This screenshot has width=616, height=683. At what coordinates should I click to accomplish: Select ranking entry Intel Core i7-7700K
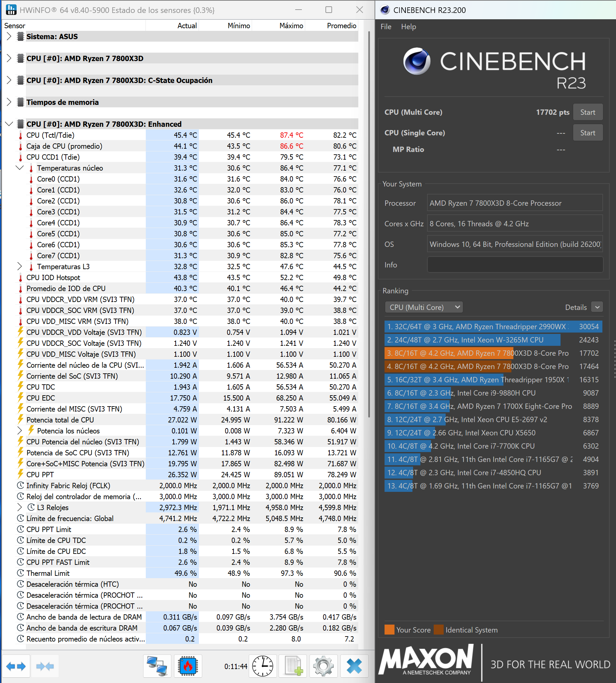pos(493,446)
